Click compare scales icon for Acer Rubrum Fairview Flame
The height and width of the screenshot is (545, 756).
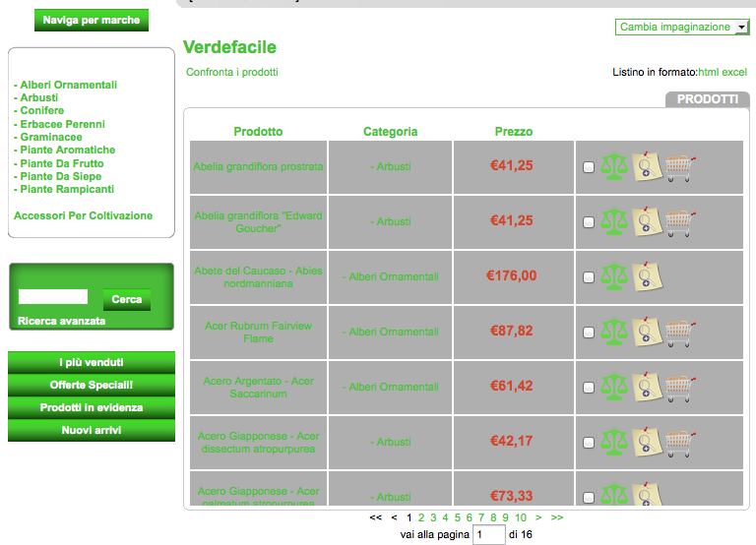(614, 332)
